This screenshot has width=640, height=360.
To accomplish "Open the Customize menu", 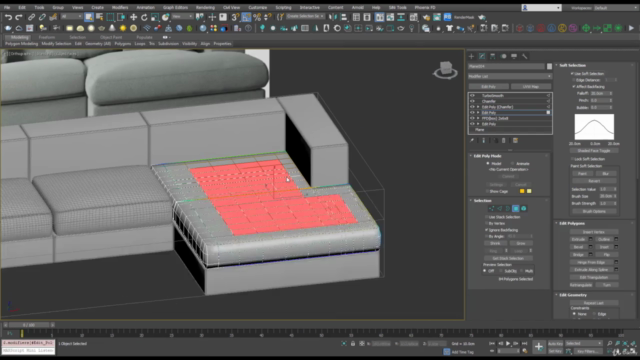I will pos(258,7).
